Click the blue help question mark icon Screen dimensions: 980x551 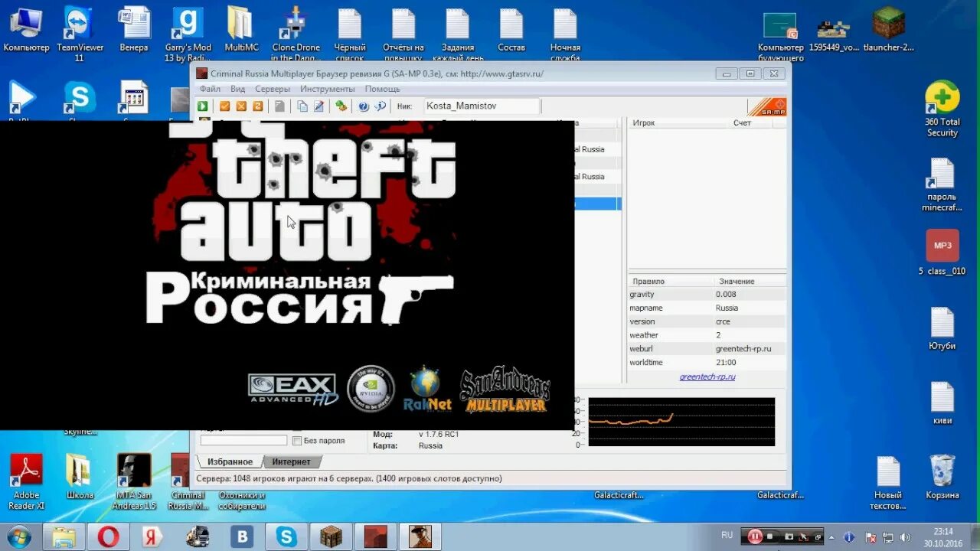(364, 106)
